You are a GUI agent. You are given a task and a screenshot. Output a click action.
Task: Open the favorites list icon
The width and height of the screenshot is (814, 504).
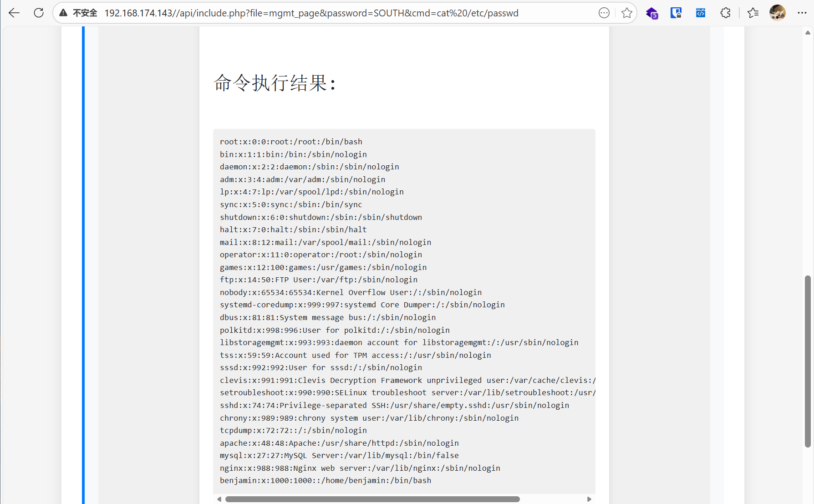tap(753, 13)
